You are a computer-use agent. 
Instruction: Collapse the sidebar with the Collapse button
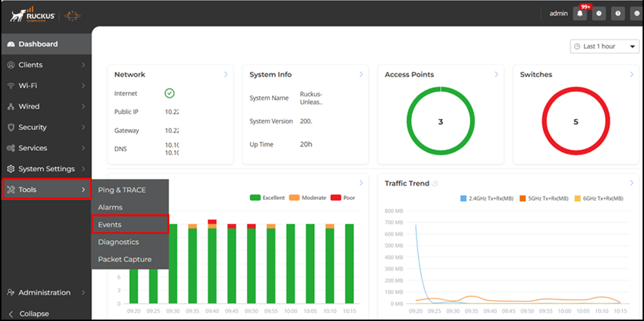(29, 314)
